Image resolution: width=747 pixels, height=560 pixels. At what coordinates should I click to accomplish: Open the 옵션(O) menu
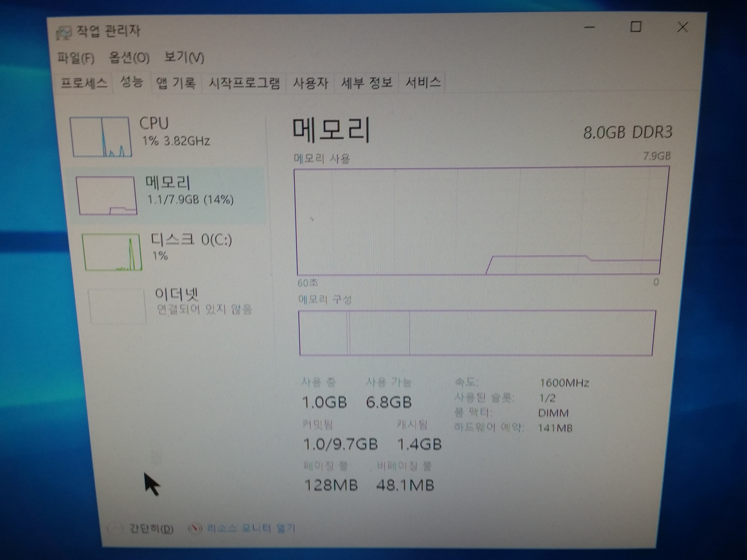click(129, 58)
